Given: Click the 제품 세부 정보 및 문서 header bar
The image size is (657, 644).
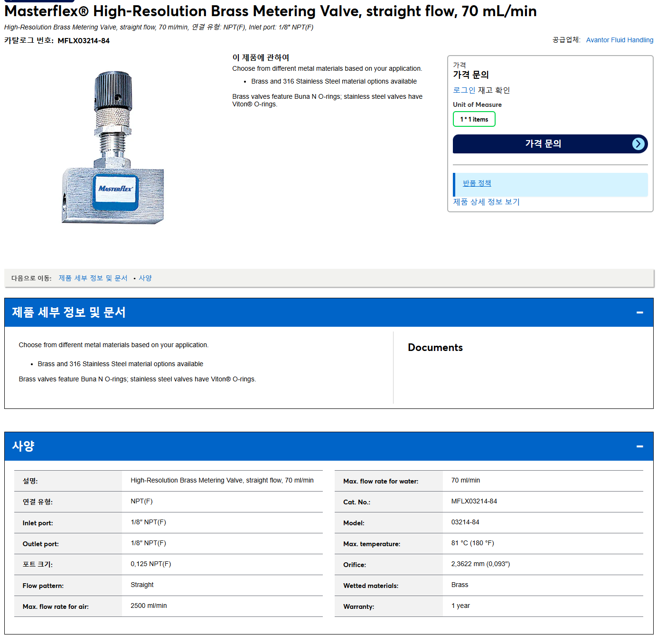Looking at the screenshot, I should pyautogui.click(x=328, y=313).
